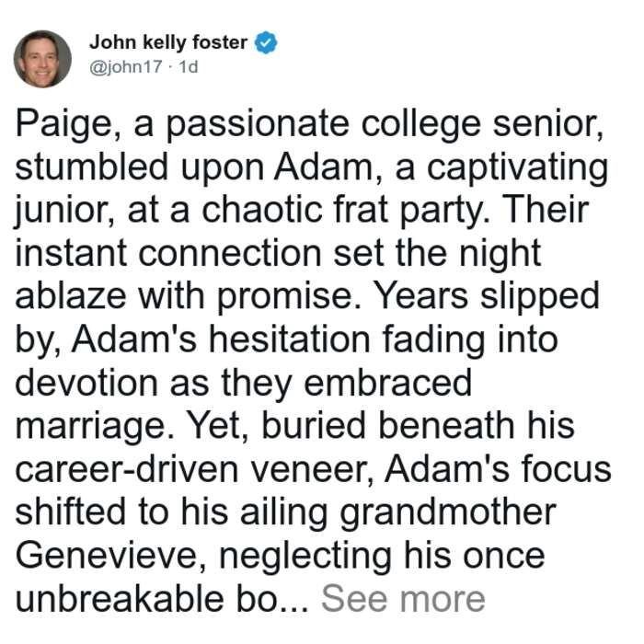
Task: Open the profile picture avatar
Action: 42,59
